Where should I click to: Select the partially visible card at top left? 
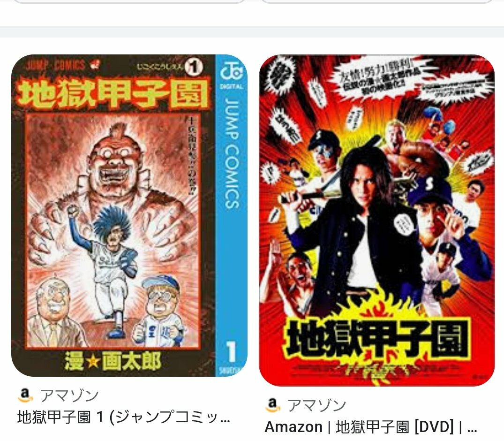tap(129, 1)
